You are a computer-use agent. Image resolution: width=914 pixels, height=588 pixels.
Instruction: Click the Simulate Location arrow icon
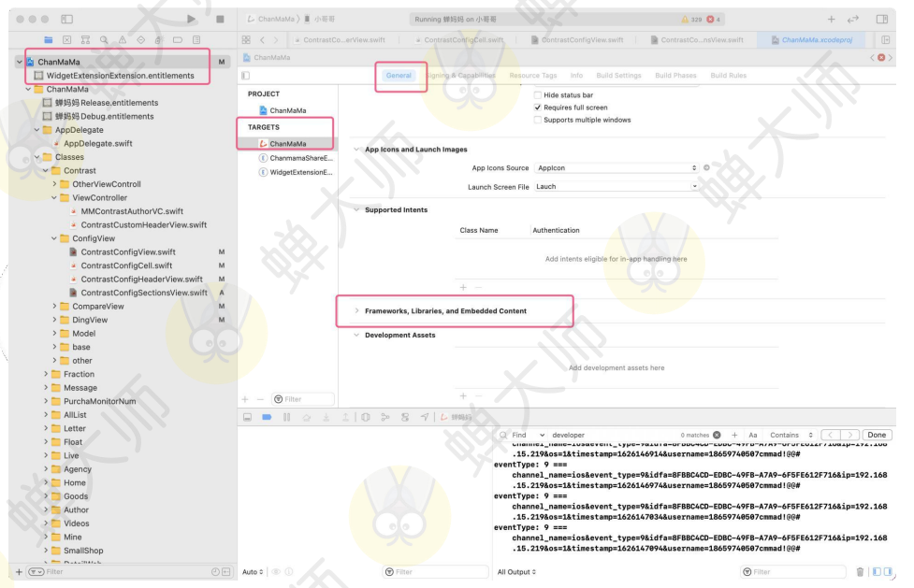click(x=425, y=417)
